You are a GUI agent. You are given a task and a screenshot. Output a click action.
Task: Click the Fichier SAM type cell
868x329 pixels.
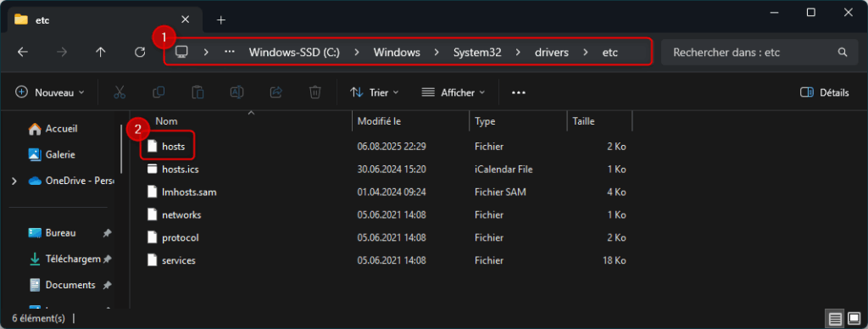click(500, 192)
